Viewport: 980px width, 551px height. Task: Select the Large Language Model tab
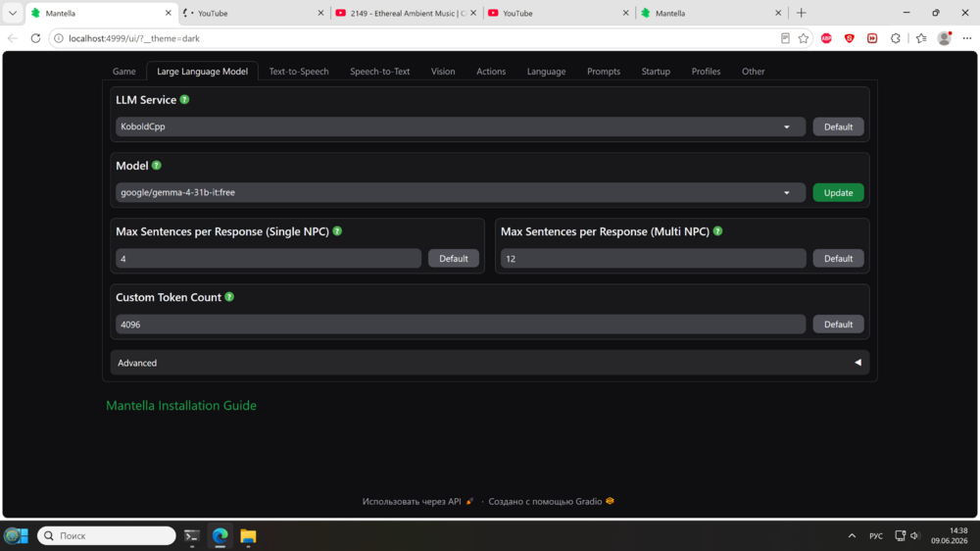203,72
